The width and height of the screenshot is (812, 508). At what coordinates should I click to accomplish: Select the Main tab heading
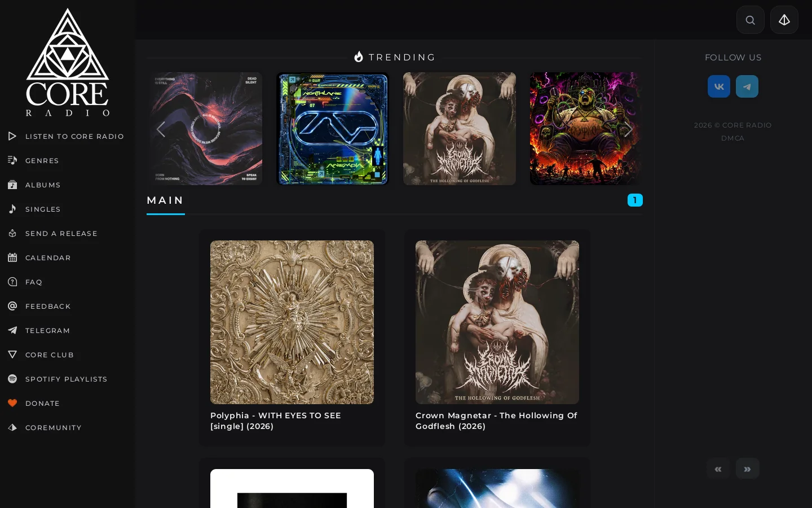tap(165, 200)
